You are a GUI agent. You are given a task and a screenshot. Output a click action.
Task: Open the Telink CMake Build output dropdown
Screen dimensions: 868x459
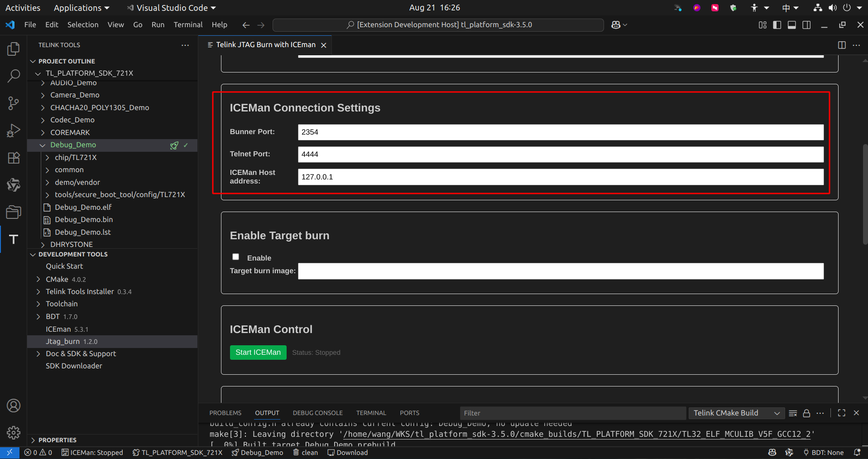(x=736, y=413)
